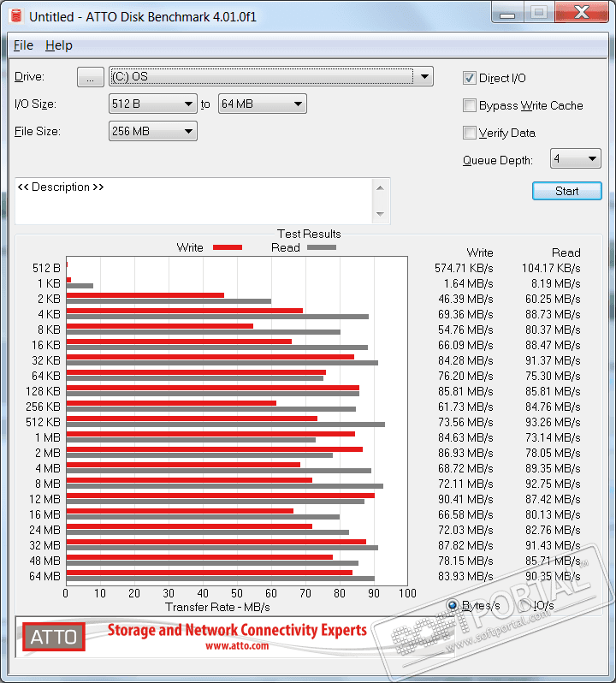
Task: Click the Description scrollbar down arrow
Action: pos(380,214)
